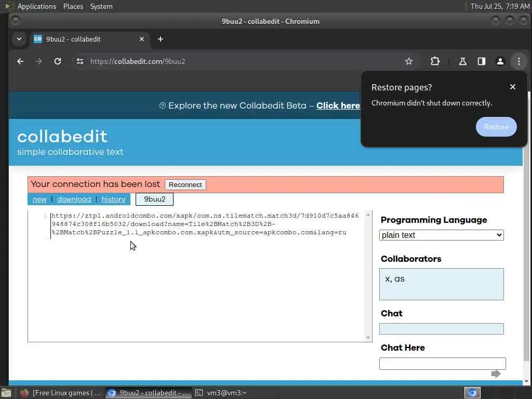Click the editor scrollbar down arrow
This screenshot has height=399, width=532.
click(x=368, y=338)
